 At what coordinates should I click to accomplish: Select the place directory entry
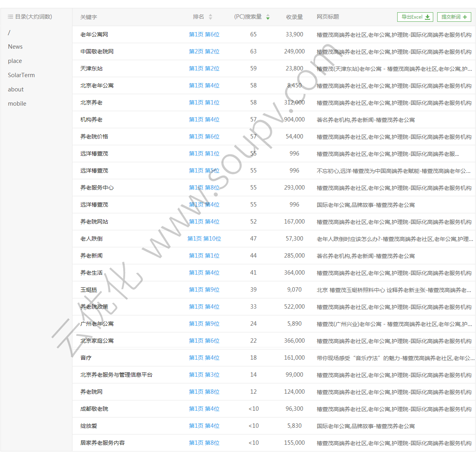(15, 61)
